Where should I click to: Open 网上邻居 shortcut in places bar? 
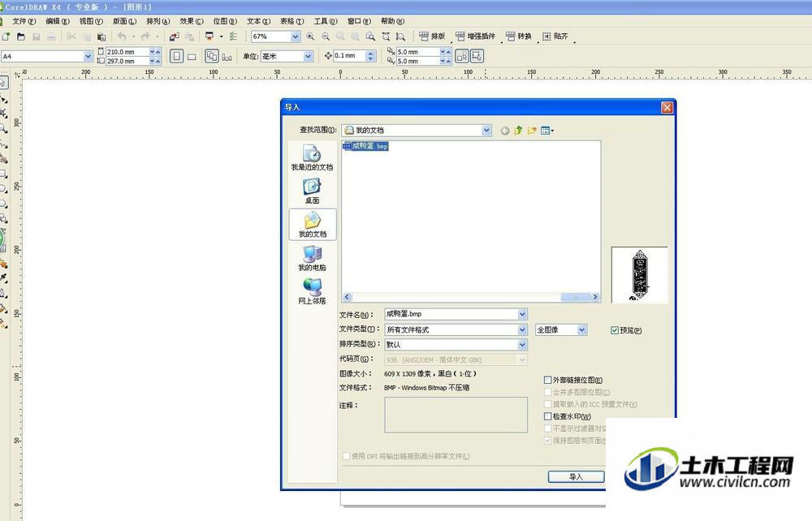(x=313, y=291)
